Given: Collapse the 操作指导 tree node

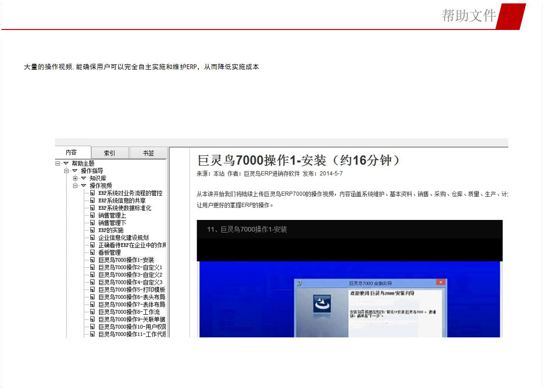Looking at the screenshot, I should (67, 171).
